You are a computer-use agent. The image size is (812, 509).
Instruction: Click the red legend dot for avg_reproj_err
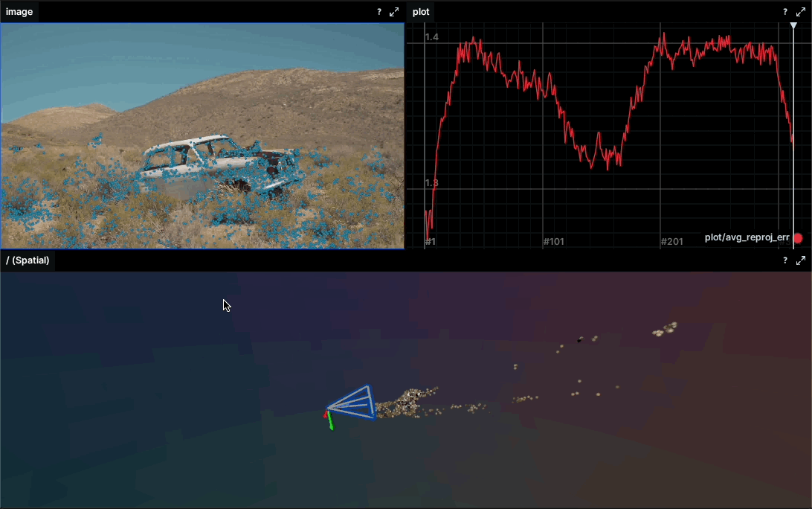(x=799, y=238)
